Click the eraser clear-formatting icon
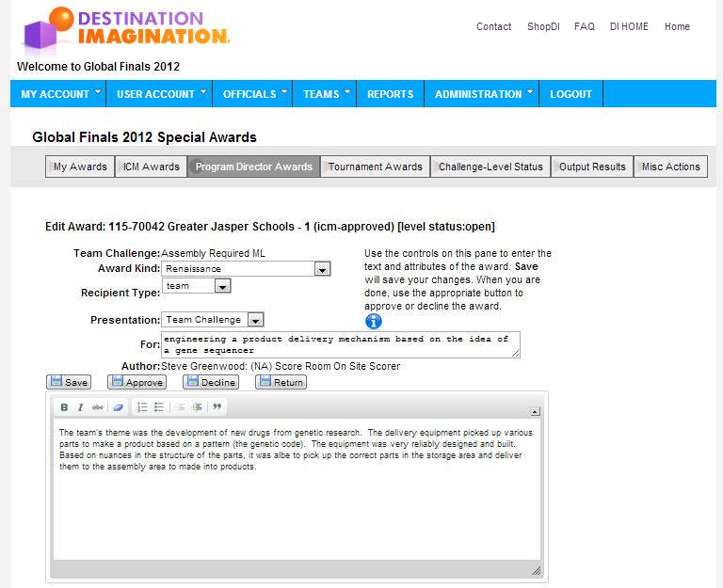 pos(118,407)
